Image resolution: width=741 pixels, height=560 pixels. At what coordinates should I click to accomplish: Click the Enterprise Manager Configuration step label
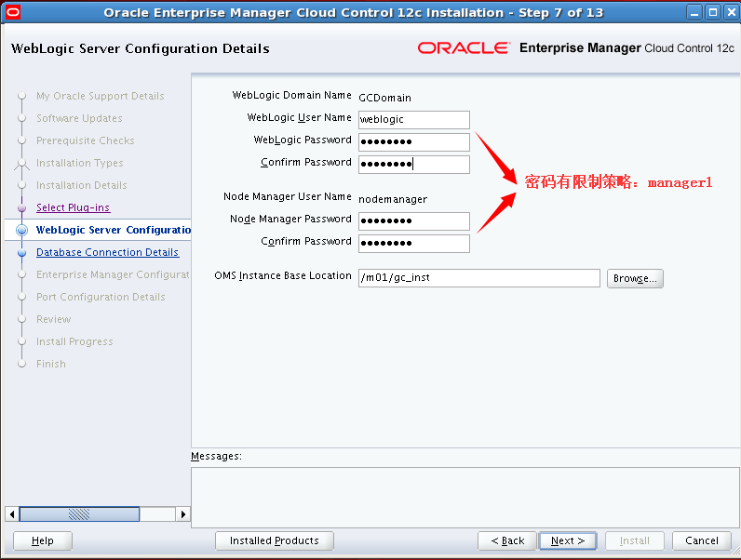114,274
